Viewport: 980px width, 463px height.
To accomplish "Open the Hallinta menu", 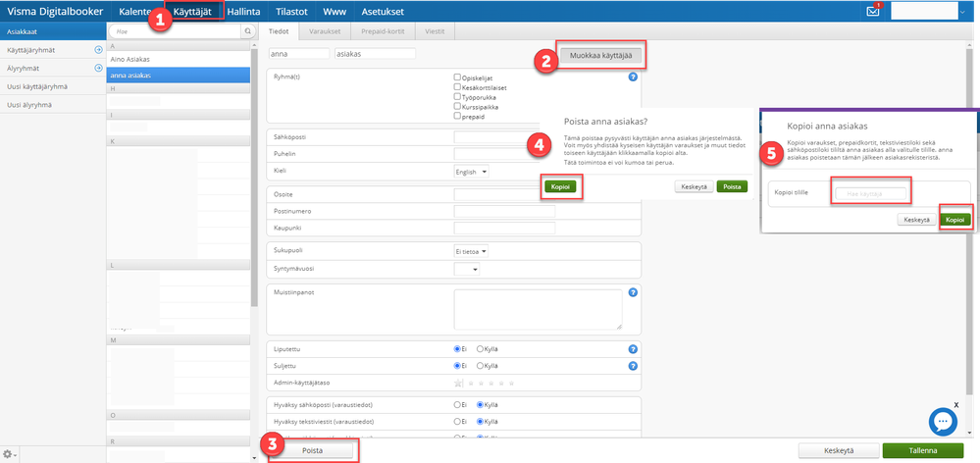I will coord(243,11).
